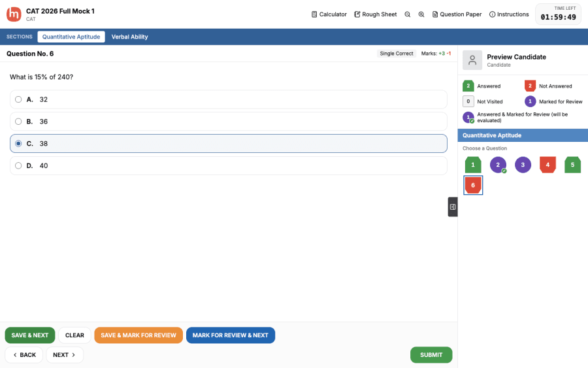Select option D radio button with 40
The width and height of the screenshot is (588, 368).
point(18,166)
